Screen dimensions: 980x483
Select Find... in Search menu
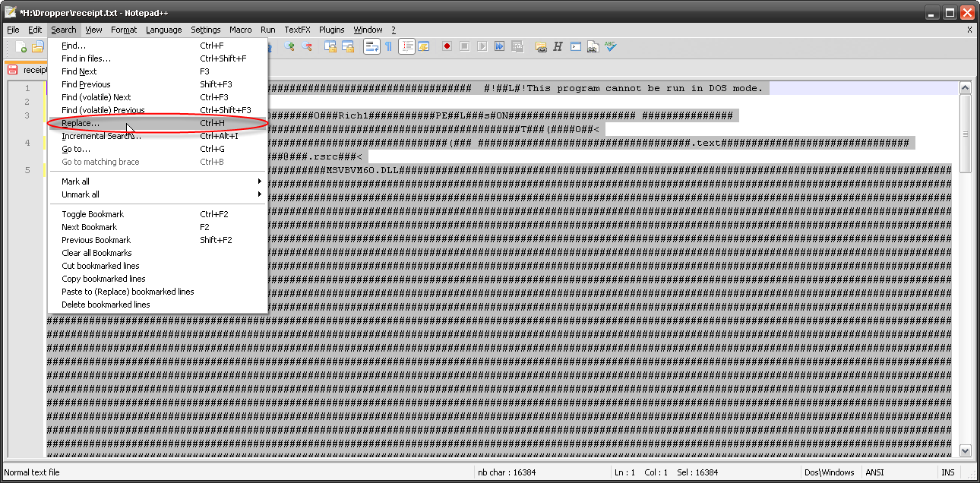pyautogui.click(x=157, y=46)
